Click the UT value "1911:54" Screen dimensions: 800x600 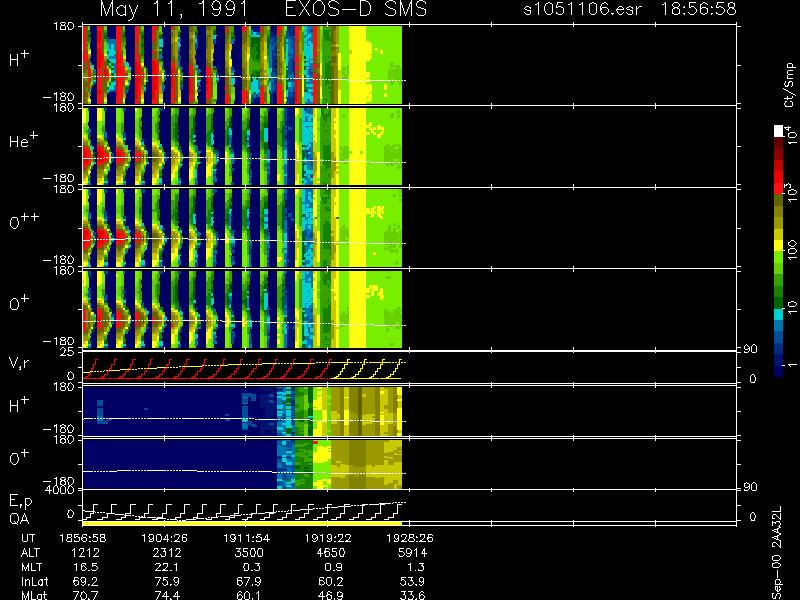click(246, 538)
